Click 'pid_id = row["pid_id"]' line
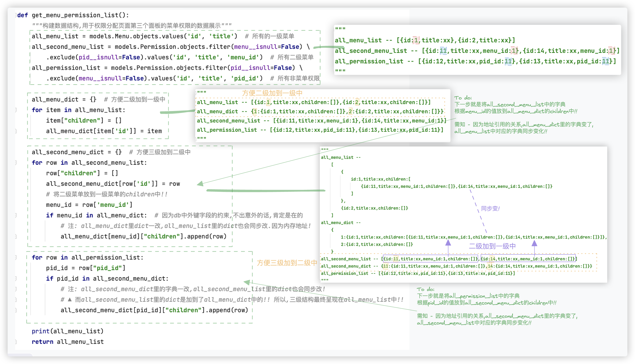This screenshot has height=364, width=635. [x=86, y=268]
